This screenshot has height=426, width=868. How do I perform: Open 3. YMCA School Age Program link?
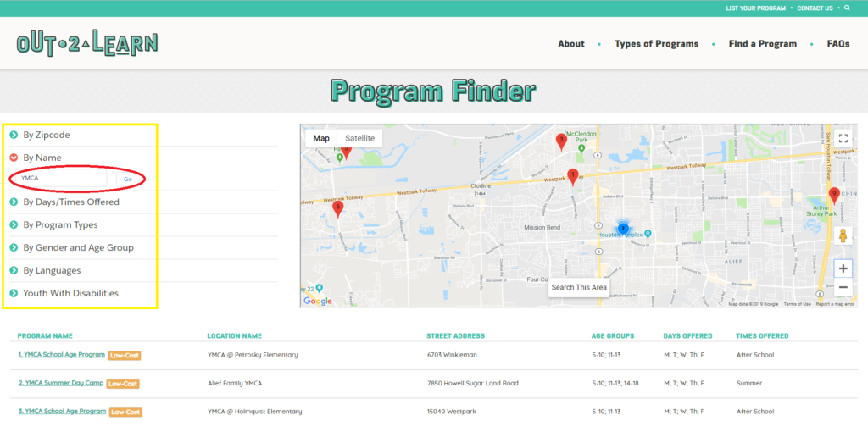tap(62, 411)
